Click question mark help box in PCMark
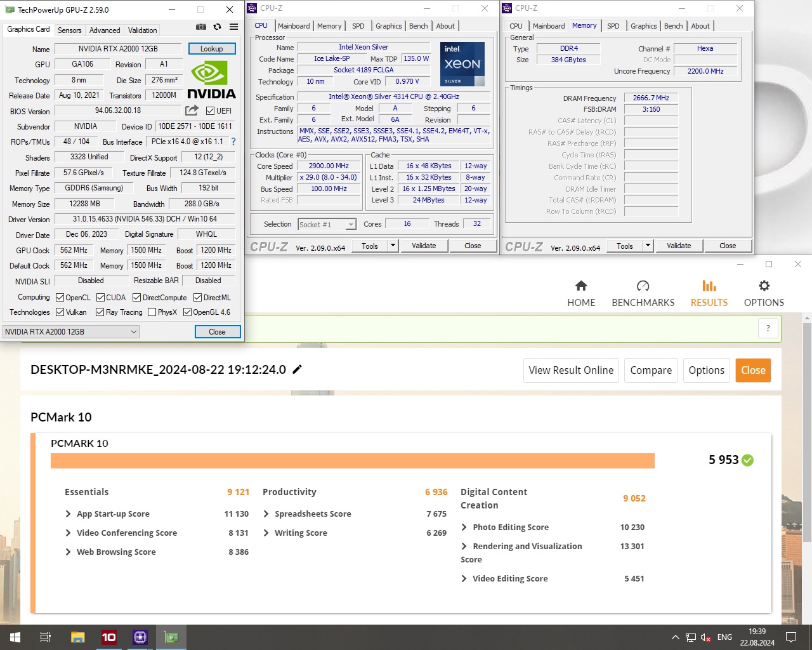Viewport: 812px width, 650px height. [x=768, y=328]
